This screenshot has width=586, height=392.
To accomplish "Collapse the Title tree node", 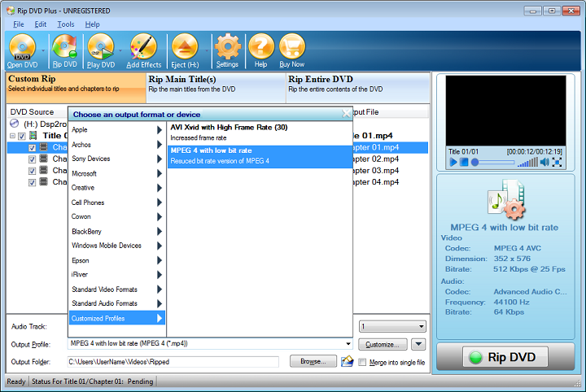I will pyautogui.click(x=12, y=136).
